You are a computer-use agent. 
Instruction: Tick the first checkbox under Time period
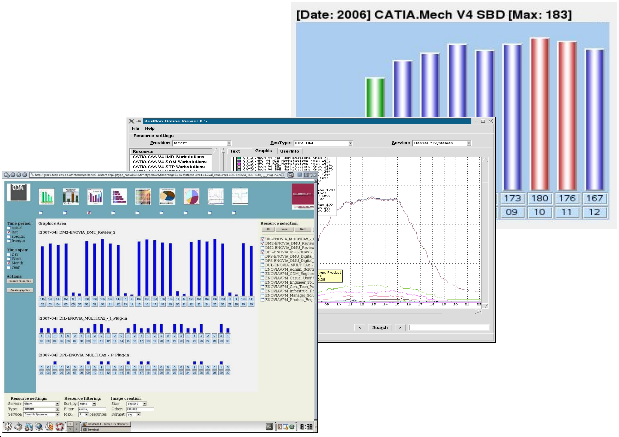(x=9, y=228)
